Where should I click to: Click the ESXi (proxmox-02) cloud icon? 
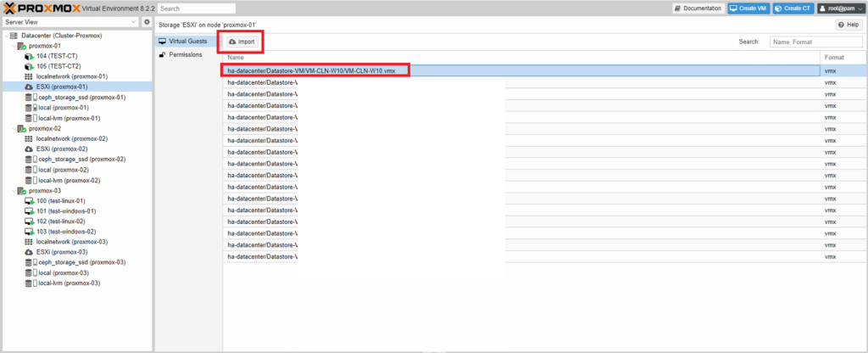29,149
